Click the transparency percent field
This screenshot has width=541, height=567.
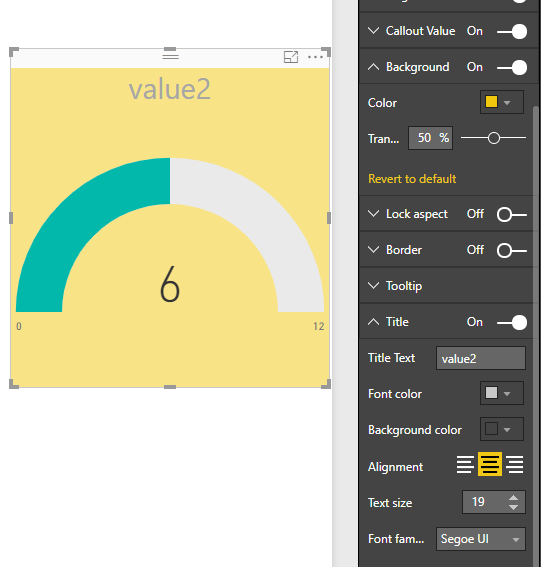430,138
